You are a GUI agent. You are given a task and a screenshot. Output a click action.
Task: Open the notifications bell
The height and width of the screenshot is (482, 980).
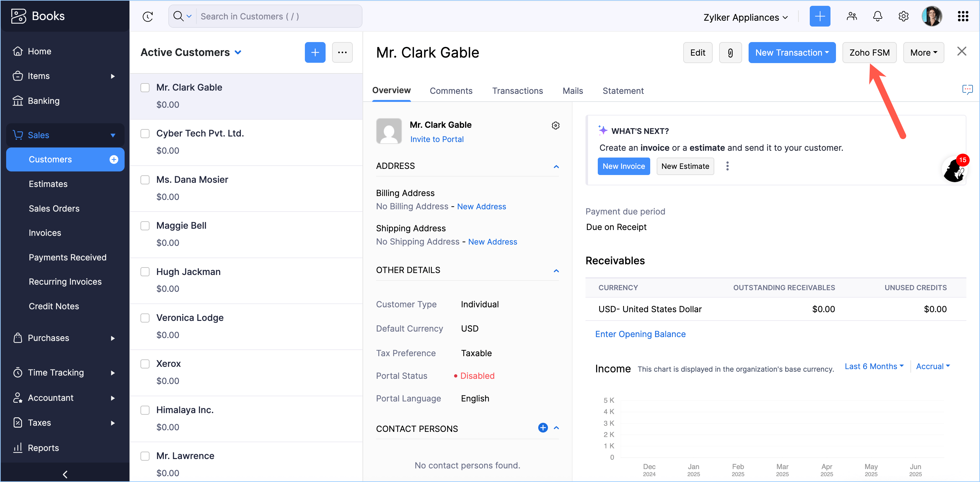pos(877,16)
